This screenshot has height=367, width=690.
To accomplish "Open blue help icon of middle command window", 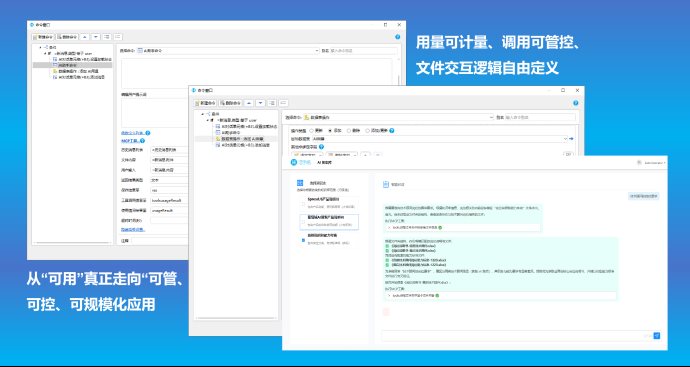I will [576, 103].
